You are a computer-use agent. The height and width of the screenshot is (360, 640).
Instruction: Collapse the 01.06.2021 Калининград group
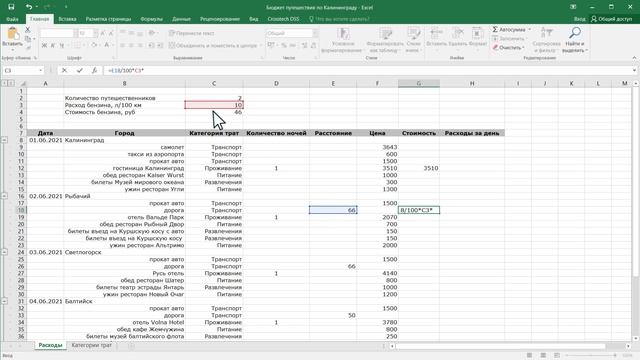click(x=4, y=140)
